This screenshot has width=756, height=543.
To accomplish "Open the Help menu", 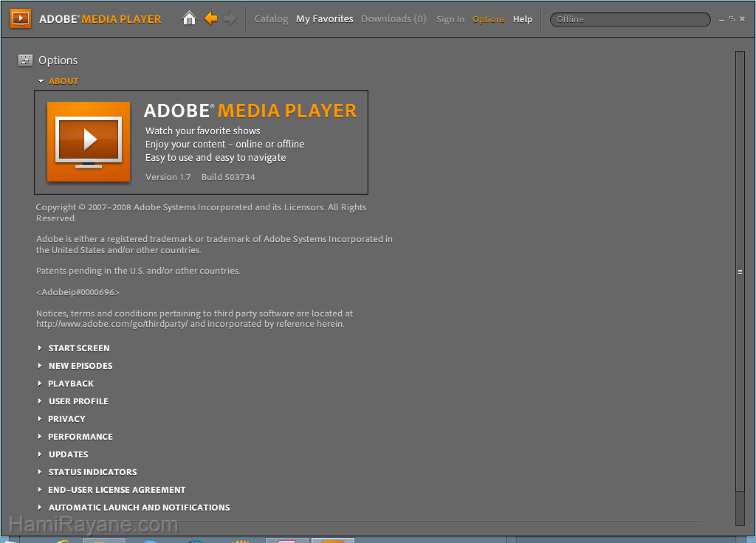I will pyautogui.click(x=522, y=19).
